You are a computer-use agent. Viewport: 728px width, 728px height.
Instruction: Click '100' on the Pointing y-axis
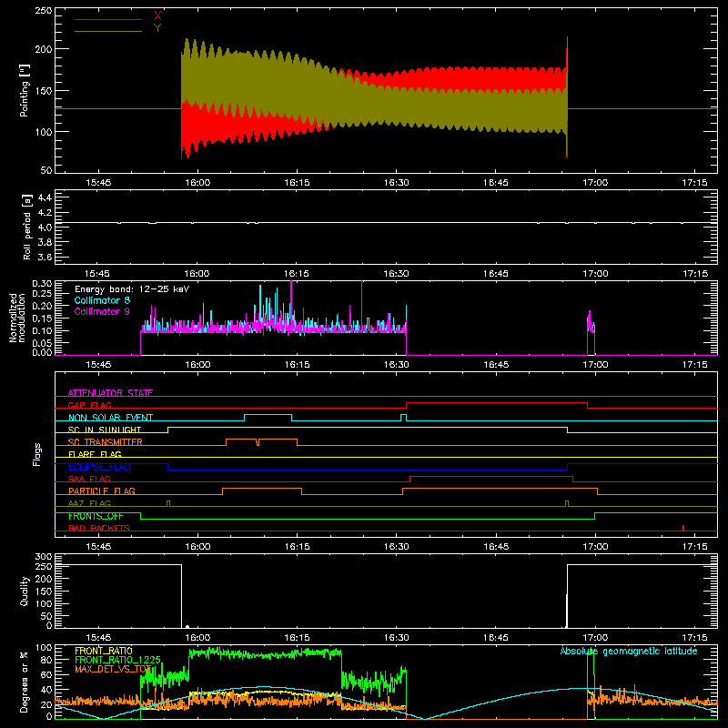click(x=44, y=132)
